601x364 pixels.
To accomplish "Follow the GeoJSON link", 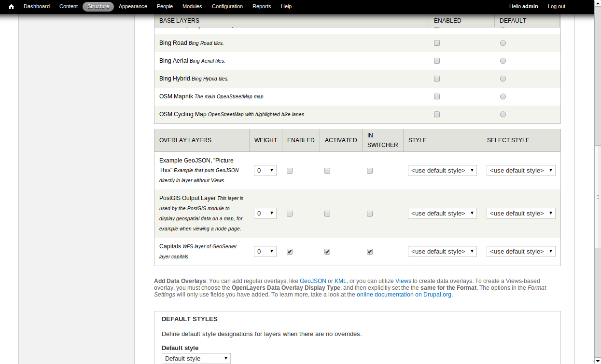I will click(x=313, y=281).
